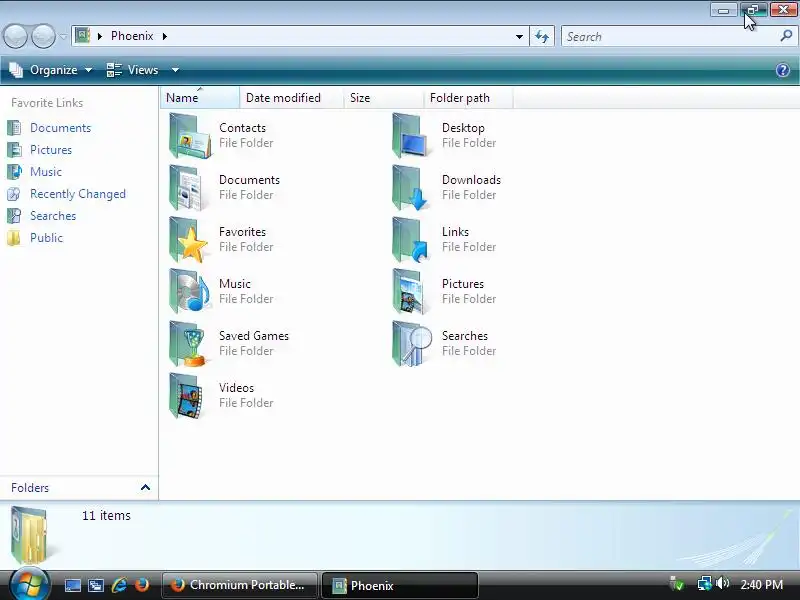
Task: Restore down the Explorer window
Action: tap(754, 9)
